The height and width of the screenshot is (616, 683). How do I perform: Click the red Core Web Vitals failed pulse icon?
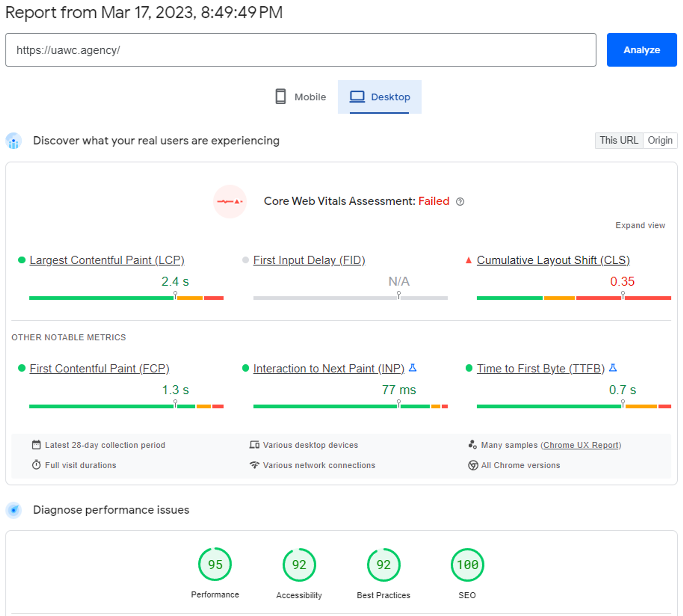click(230, 202)
